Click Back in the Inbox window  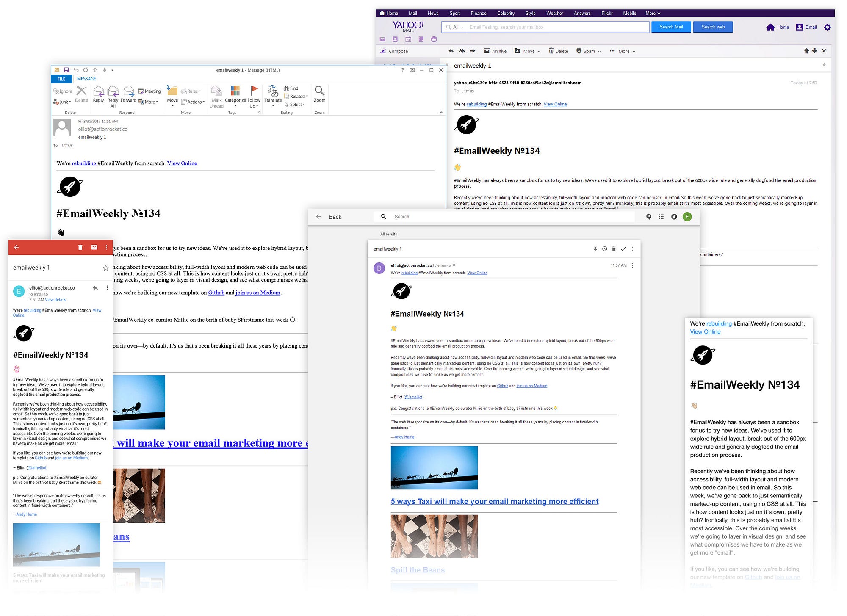point(329,217)
